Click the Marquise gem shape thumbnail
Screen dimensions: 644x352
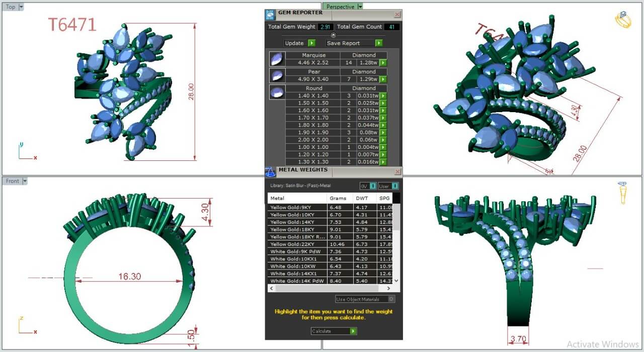click(x=276, y=59)
